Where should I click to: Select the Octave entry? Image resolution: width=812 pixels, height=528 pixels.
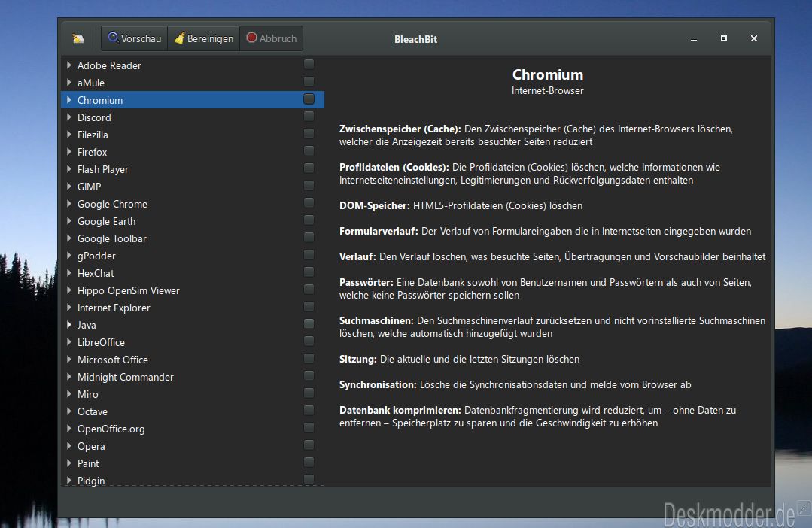click(193, 411)
